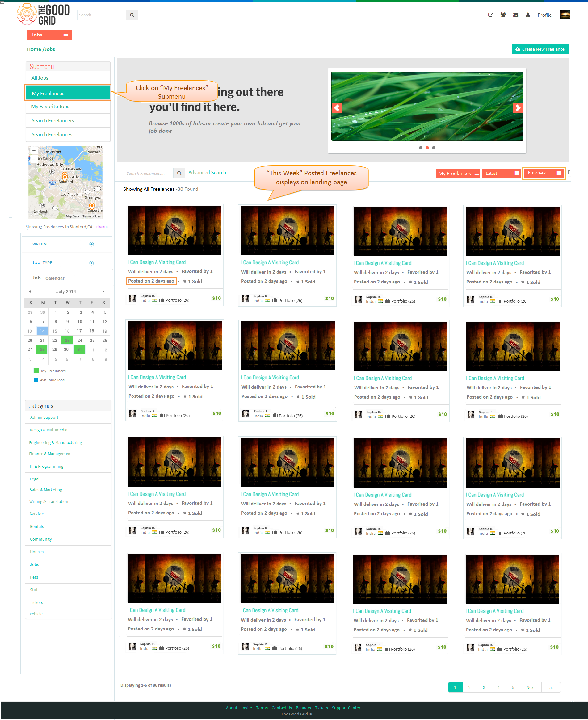Screen dimensions: 588x720
Task: Click Create New Freelance button
Action: coord(540,49)
